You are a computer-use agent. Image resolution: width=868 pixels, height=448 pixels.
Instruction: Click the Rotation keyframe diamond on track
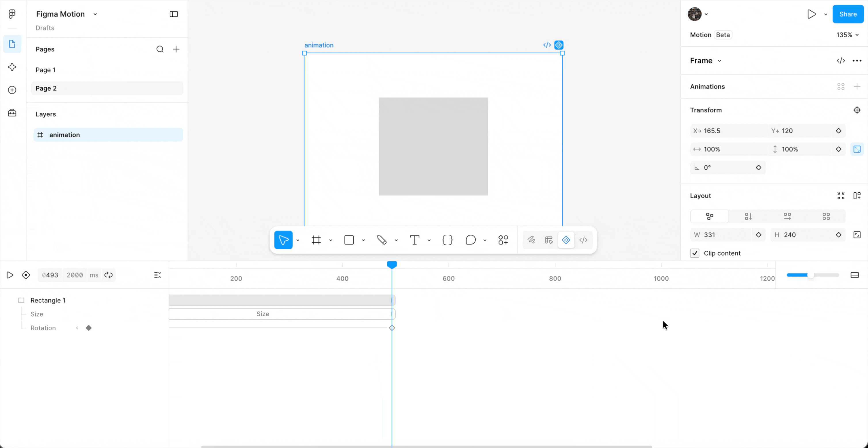point(392,328)
